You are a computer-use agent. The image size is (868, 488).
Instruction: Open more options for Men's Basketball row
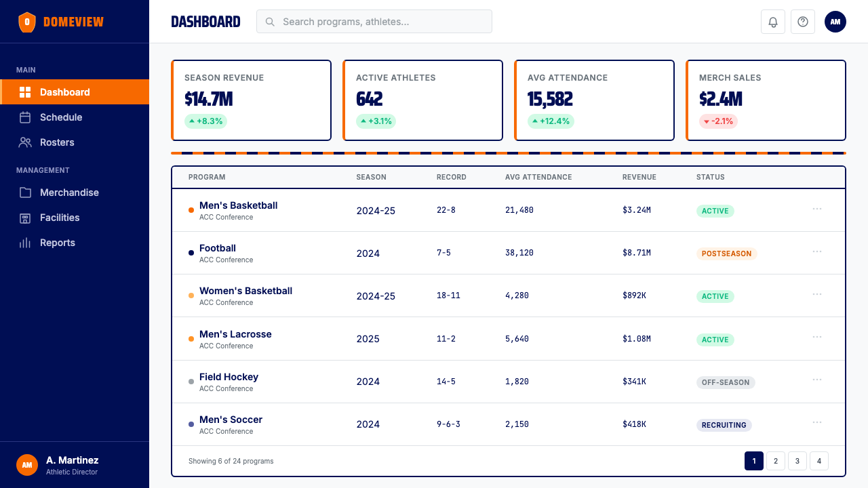(x=817, y=209)
